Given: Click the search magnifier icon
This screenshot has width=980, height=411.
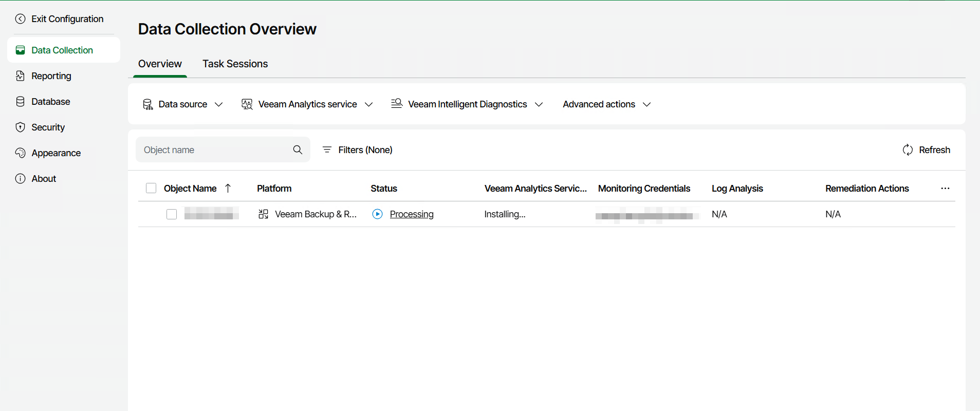Looking at the screenshot, I should point(298,150).
